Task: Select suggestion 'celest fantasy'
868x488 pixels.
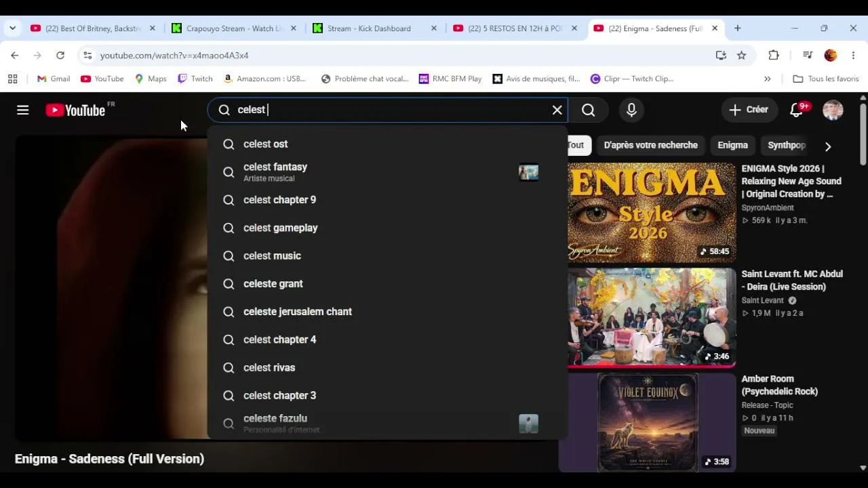Action: [x=387, y=172]
